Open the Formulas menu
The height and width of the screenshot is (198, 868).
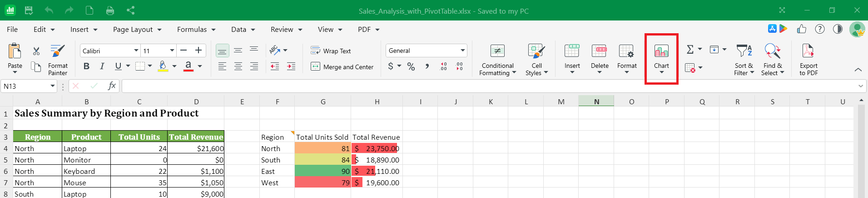click(196, 29)
